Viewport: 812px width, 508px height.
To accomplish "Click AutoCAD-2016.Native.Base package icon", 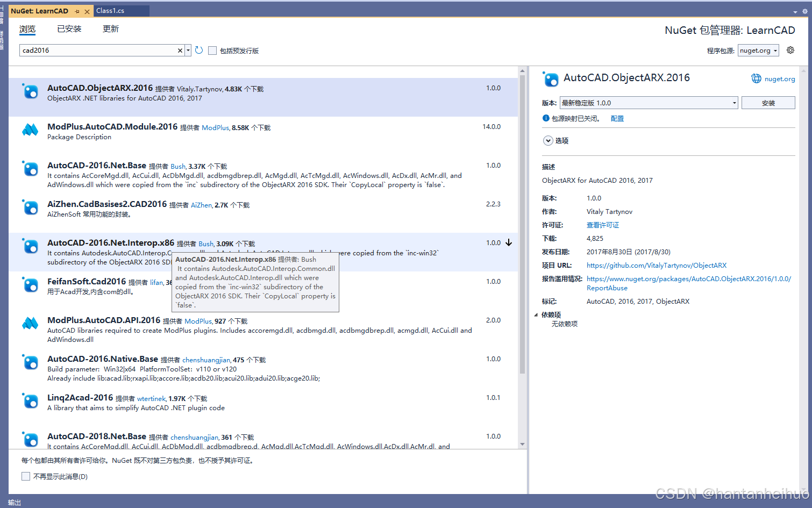I will [30, 362].
